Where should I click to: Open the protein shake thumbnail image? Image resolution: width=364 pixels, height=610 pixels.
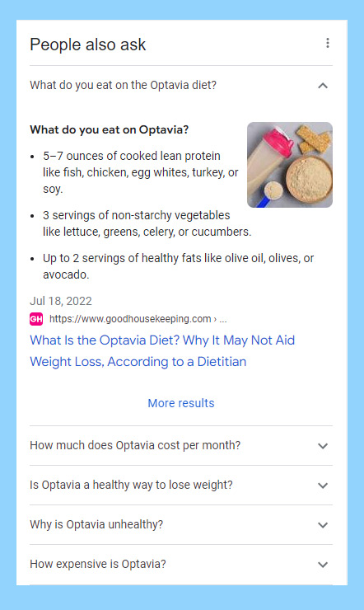290,165
